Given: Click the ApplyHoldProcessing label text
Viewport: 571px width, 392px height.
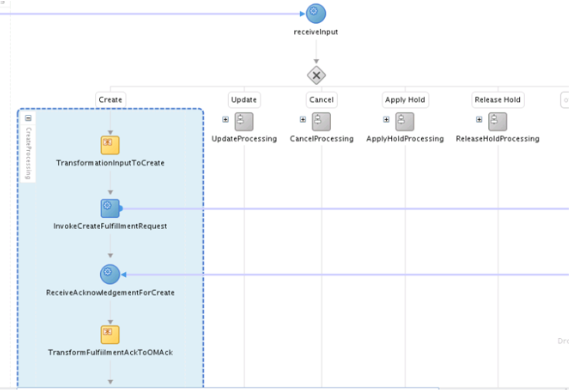Looking at the screenshot, I should [x=405, y=139].
